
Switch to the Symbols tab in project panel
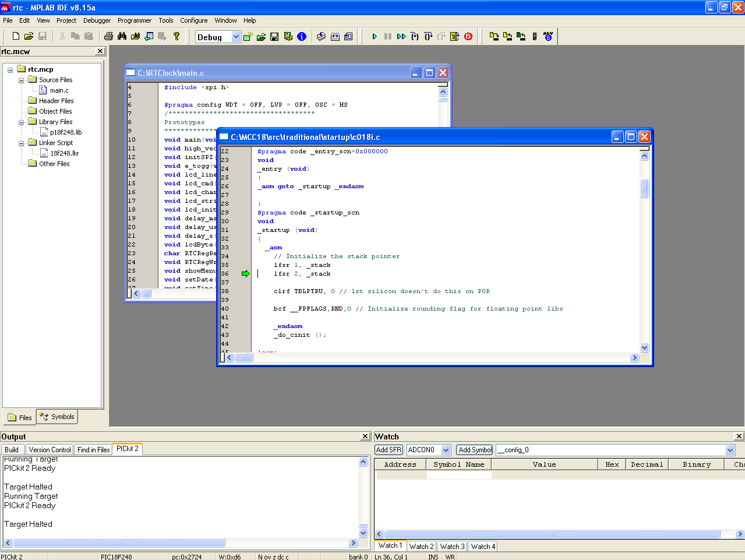(x=57, y=417)
